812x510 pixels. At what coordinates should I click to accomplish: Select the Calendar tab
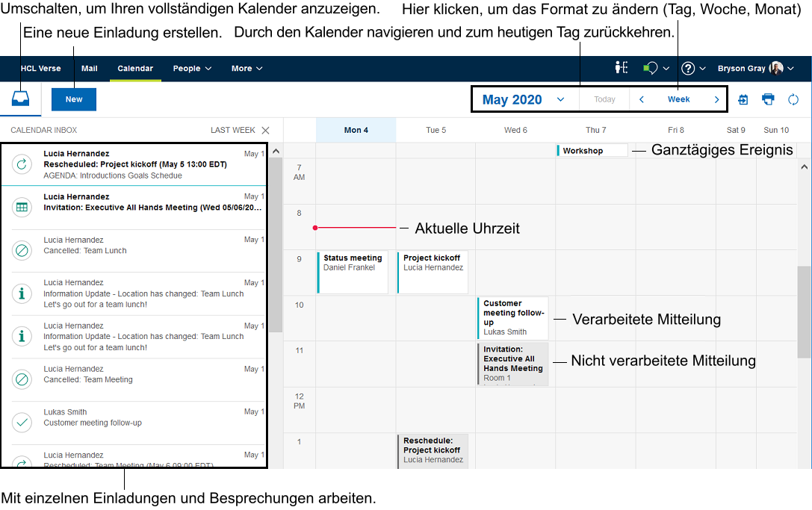coord(135,69)
